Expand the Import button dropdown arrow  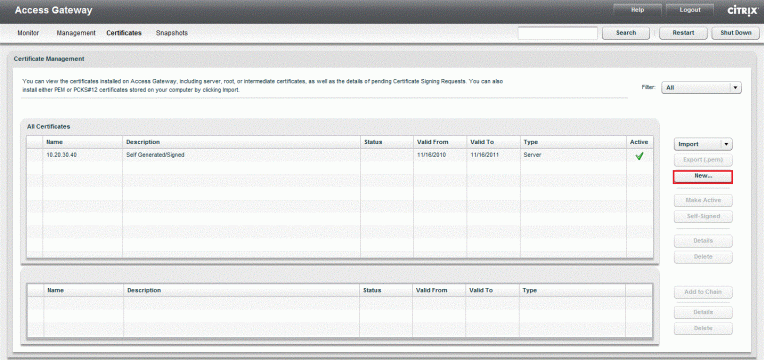(x=726, y=144)
